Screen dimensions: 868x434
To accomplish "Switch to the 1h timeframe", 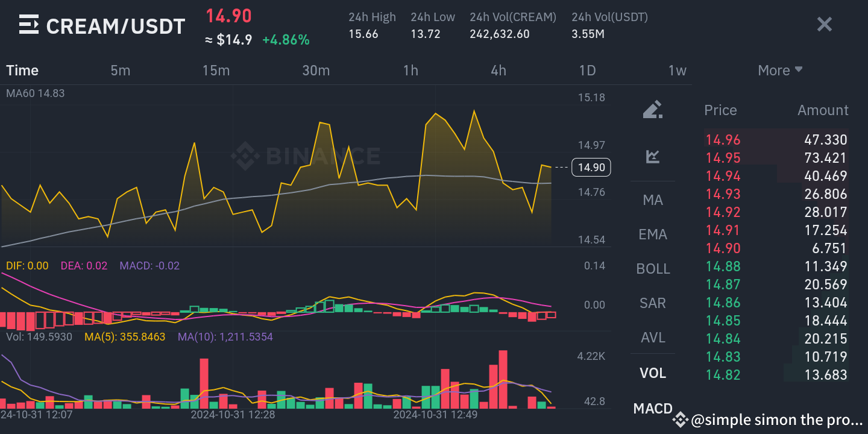I will tap(410, 70).
